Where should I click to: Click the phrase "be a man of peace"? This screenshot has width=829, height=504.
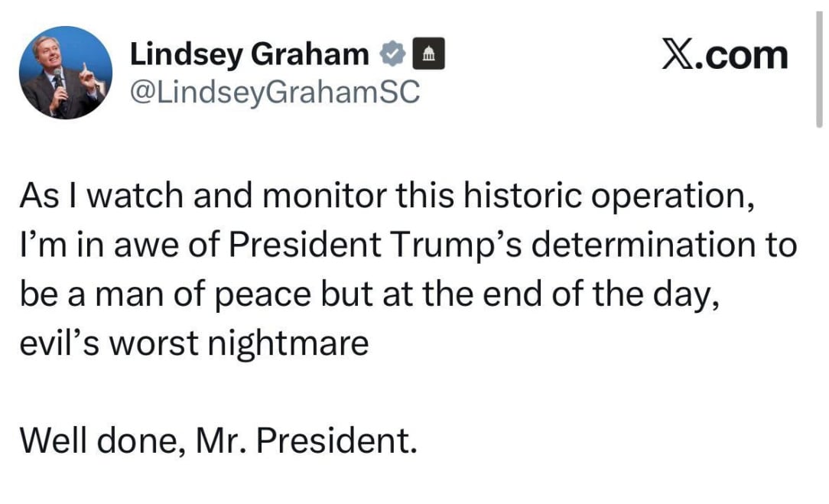(165, 294)
